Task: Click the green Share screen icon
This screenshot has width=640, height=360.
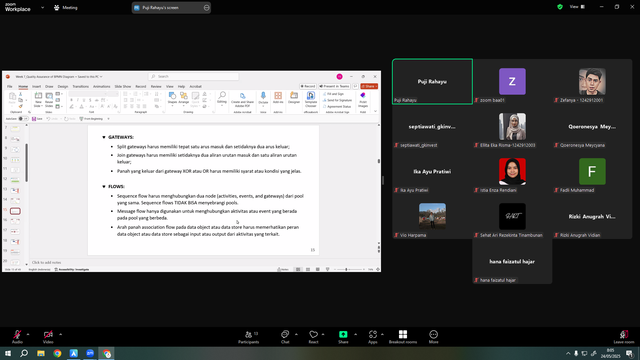Action: [343, 334]
